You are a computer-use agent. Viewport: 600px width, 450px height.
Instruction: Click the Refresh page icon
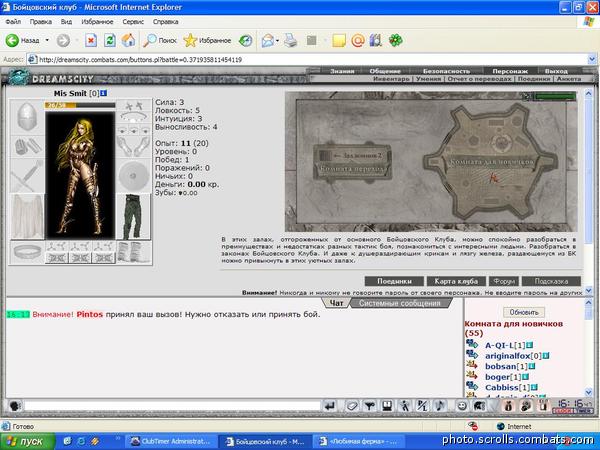coord(109,40)
